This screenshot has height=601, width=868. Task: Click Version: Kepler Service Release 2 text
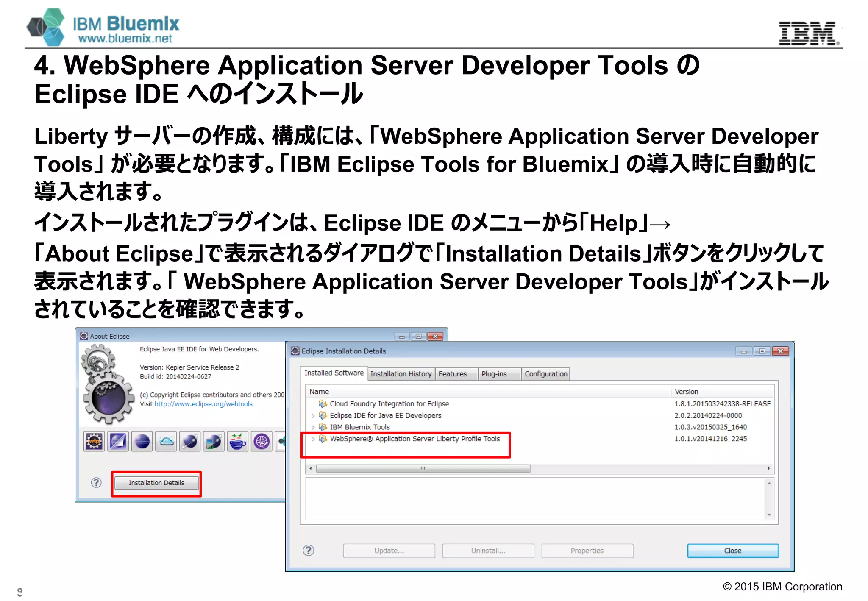189,367
